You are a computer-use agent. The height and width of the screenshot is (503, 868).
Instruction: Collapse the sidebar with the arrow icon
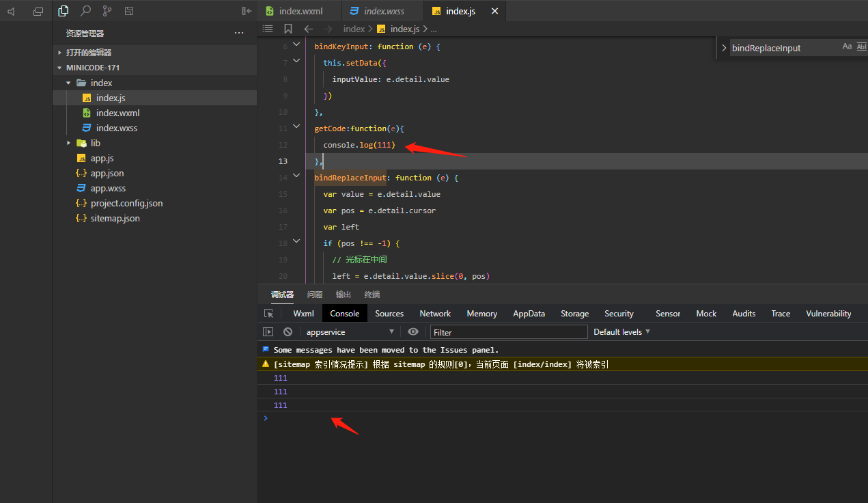[247, 11]
